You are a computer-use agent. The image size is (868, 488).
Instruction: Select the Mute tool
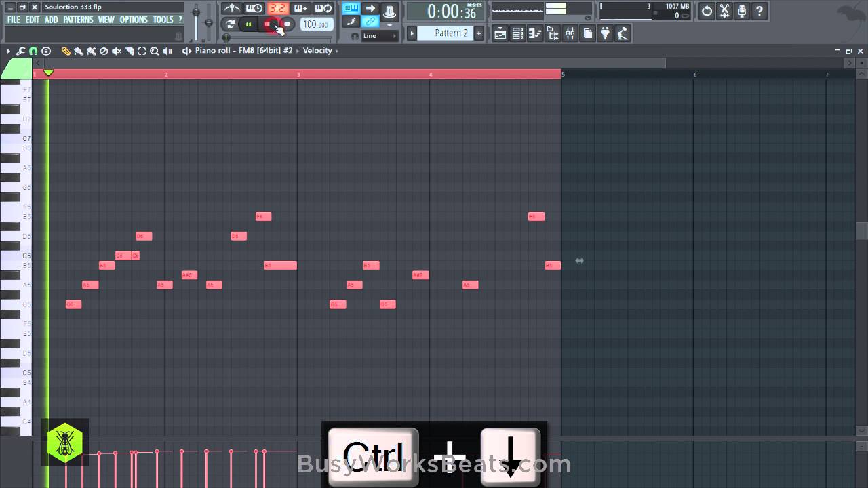coord(117,51)
